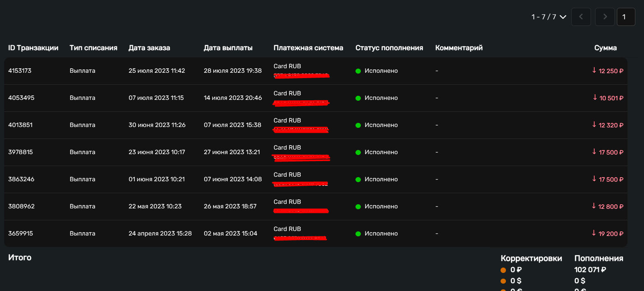Go to next page arrow
The width and height of the screenshot is (644, 291).
point(605,17)
